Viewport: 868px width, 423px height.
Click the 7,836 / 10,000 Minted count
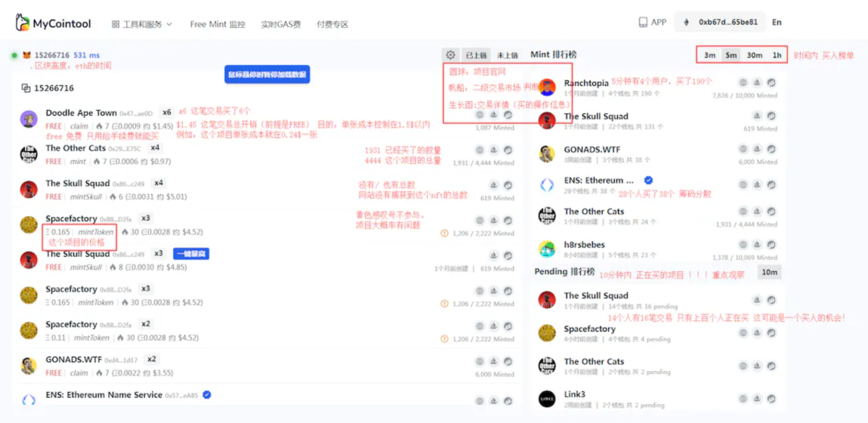[745, 95]
